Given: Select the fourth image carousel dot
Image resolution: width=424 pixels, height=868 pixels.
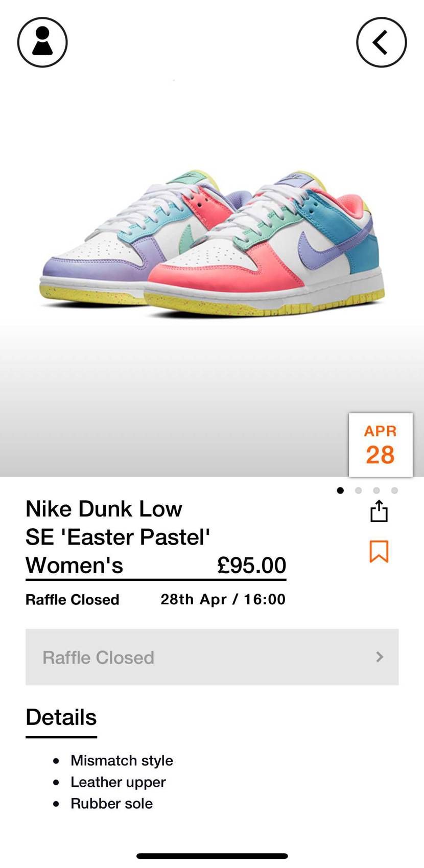Looking at the screenshot, I should [x=394, y=490].
